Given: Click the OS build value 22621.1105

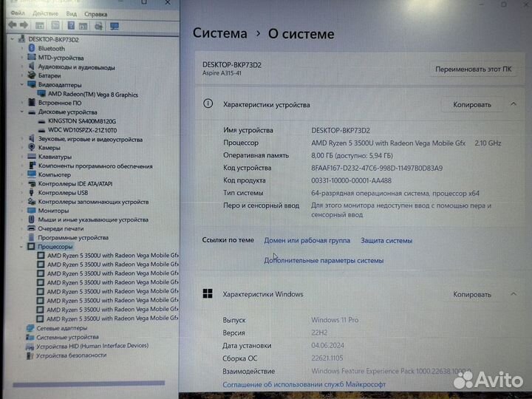Looking at the screenshot, I should (327, 358).
